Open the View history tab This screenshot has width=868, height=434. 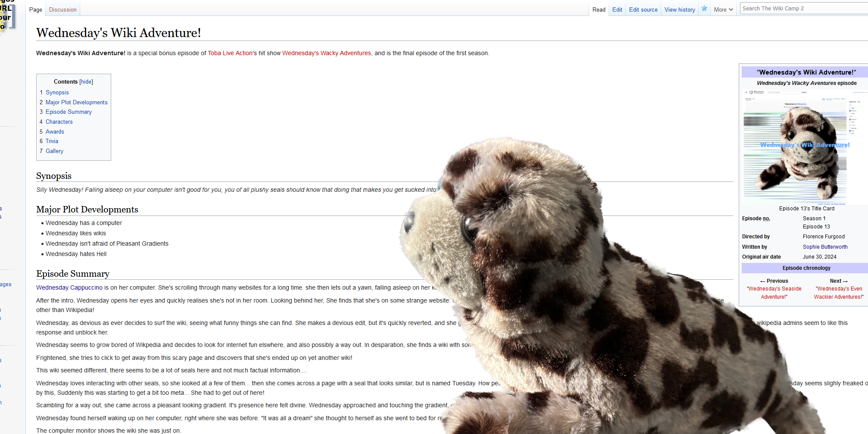click(x=680, y=9)
